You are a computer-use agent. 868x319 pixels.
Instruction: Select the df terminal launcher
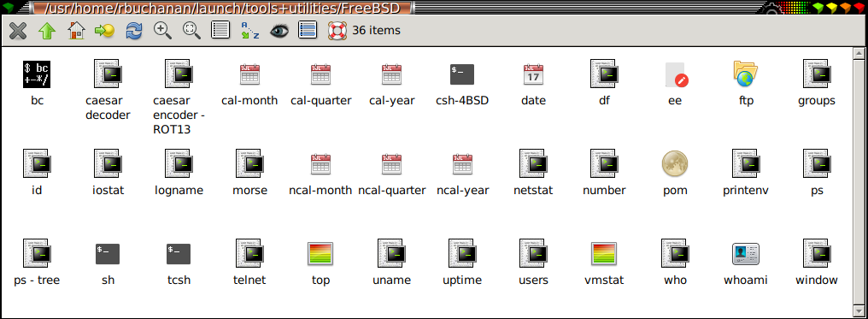[x=604, y=74]
